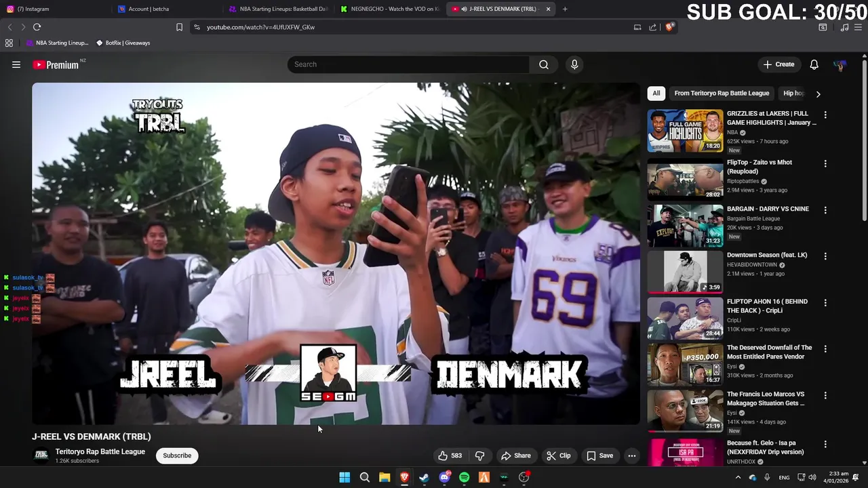
Task: Open the account avatar menu
Action: click(x=840, y=65)
